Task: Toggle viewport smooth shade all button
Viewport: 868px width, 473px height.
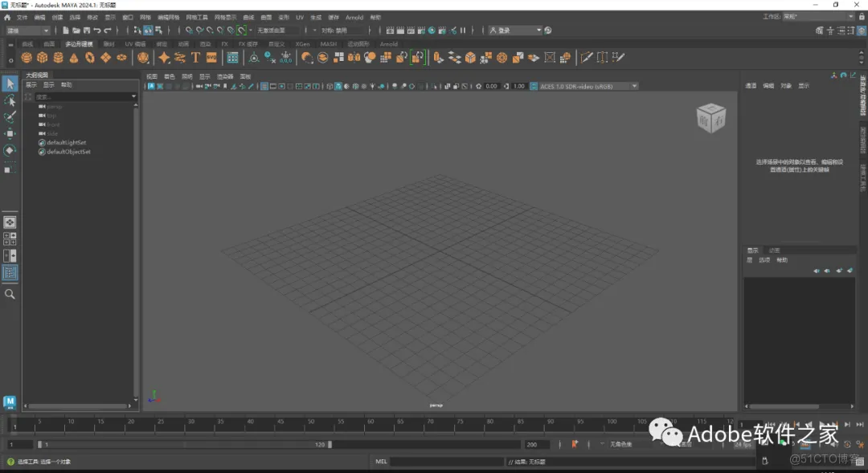Action: pyautogui.click(x=338, y=86)
